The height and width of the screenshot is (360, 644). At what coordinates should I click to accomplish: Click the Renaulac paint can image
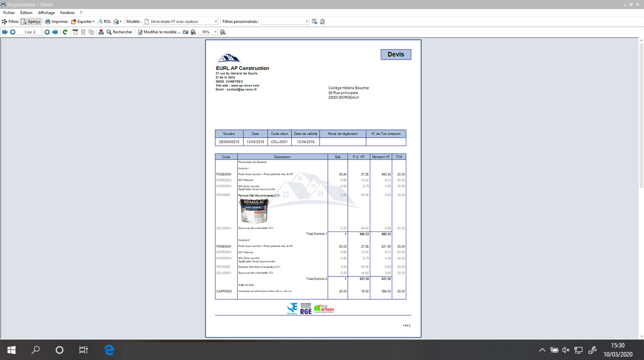click(254, 210)
